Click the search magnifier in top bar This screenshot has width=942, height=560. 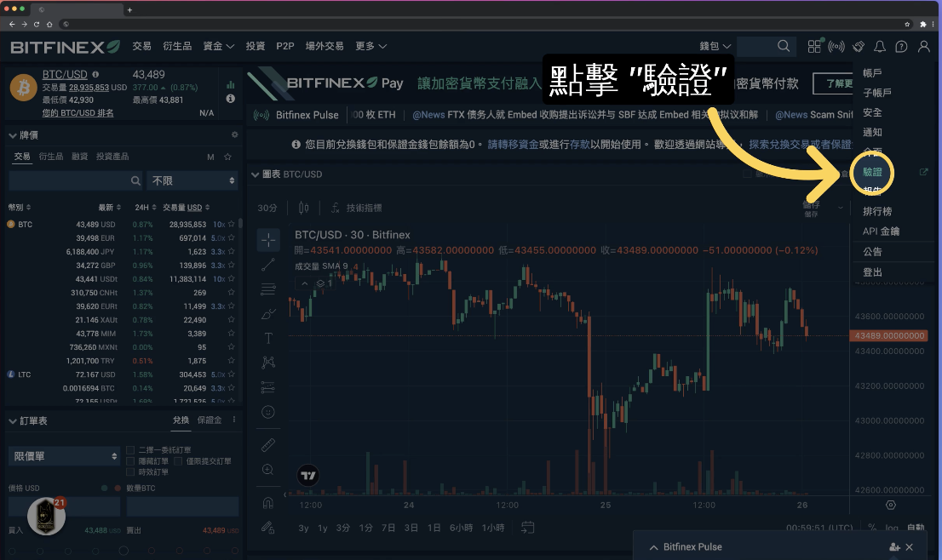pyautogui.click(x=784, y=46)
